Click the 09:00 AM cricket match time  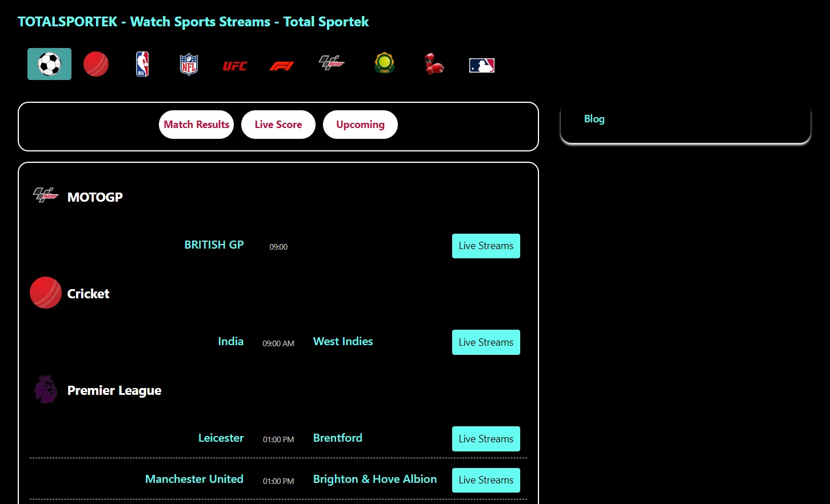tap(278, 343)
